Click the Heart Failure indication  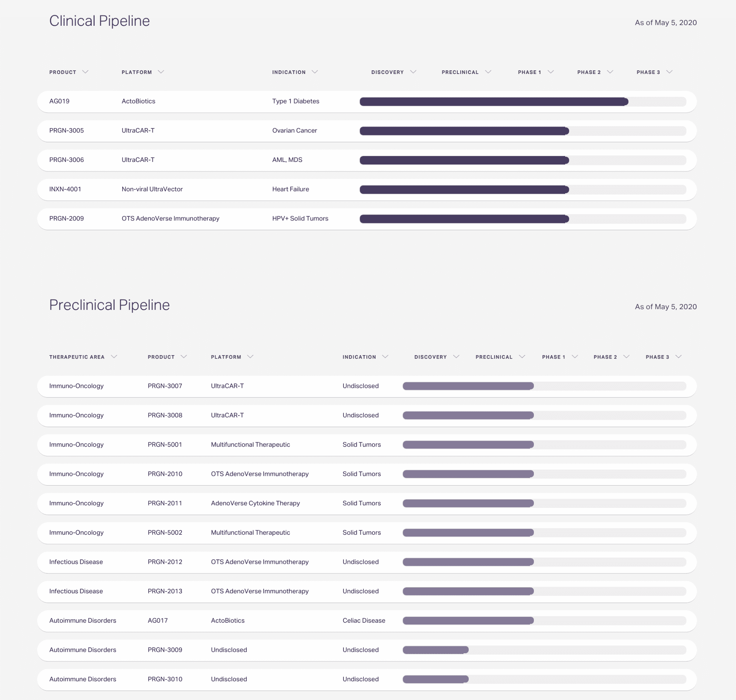[x=291, y=189]
